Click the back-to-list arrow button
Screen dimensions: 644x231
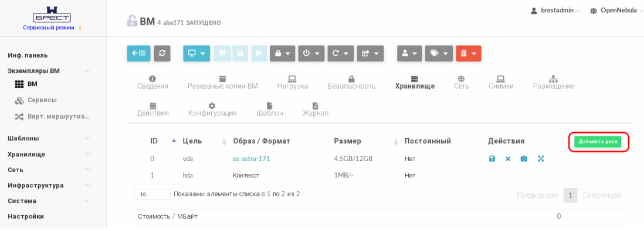[138, 53]
